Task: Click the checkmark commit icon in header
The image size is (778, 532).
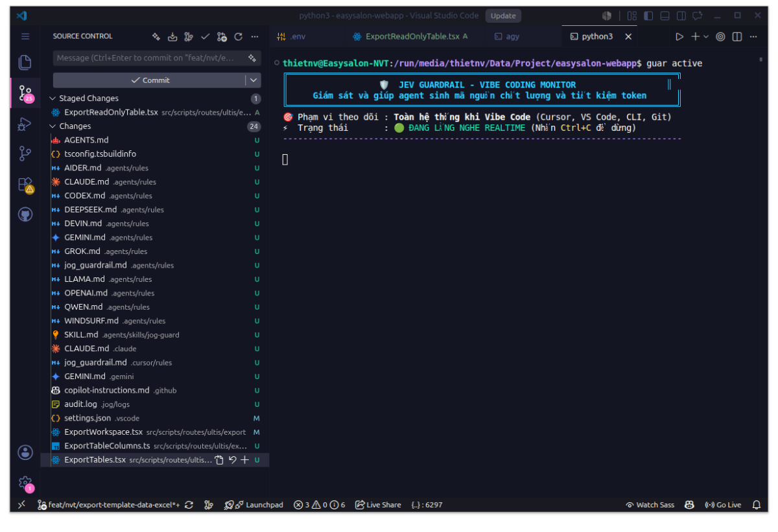Action: (x=206, y=36)
